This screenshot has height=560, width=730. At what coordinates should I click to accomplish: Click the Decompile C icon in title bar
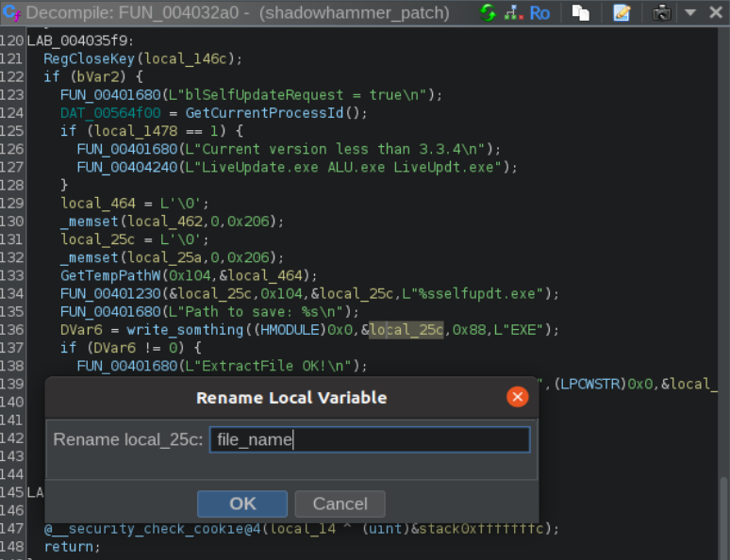(x=11, y=12)
